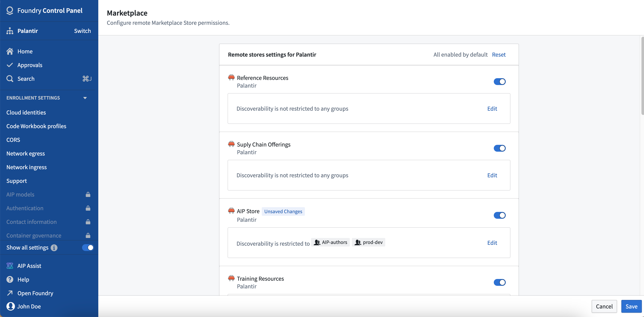644x317 pixels.
Task: Click the John Doe user avatar icon
Action: [10, 306]
